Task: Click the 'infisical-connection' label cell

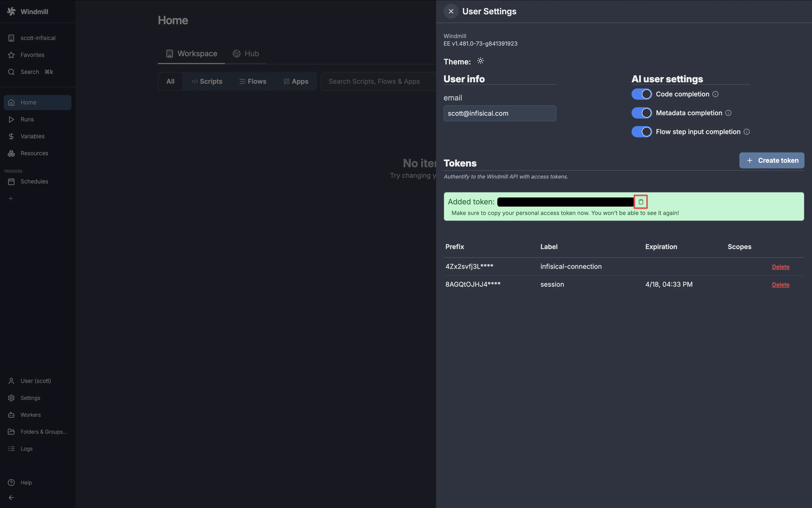Action: [x=571, y=266]
